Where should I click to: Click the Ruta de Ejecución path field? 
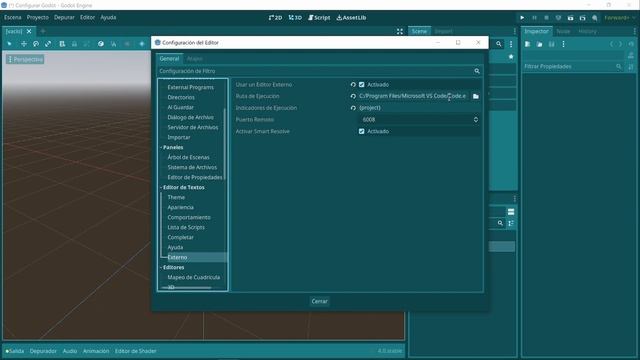(413, 96)
